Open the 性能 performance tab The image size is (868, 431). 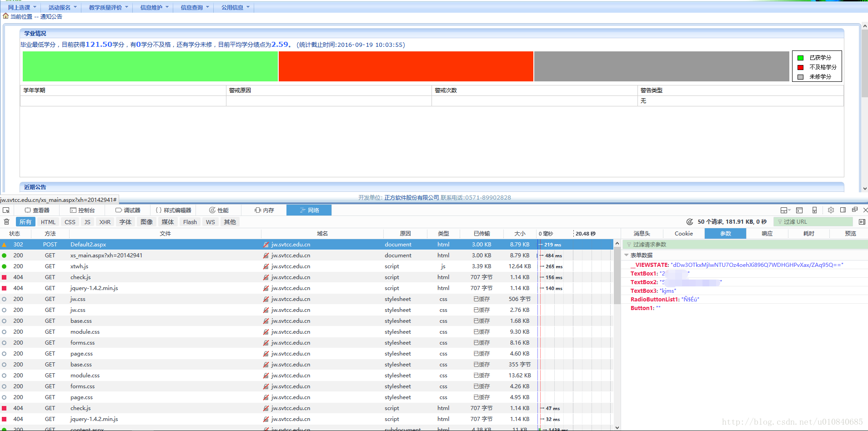219,210
